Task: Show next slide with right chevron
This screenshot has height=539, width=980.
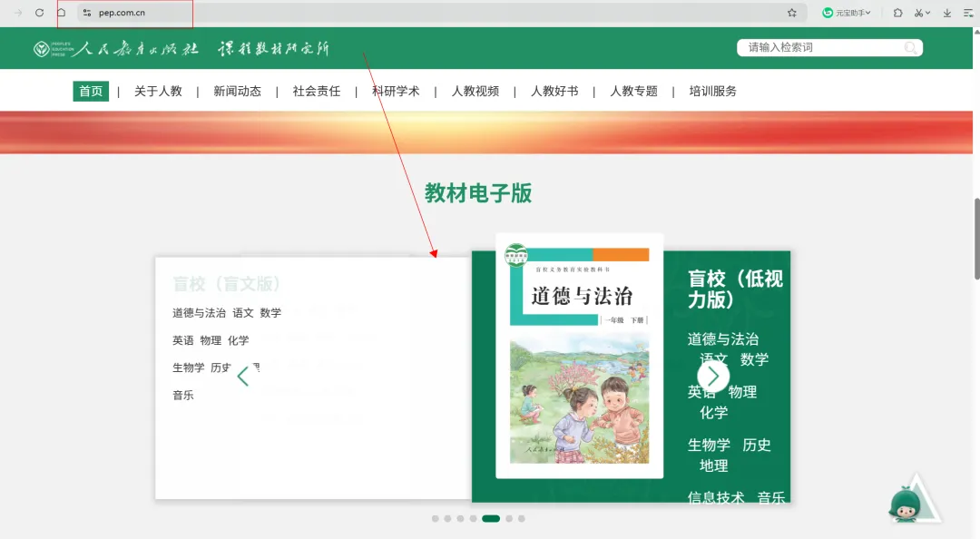Action: 713,377
